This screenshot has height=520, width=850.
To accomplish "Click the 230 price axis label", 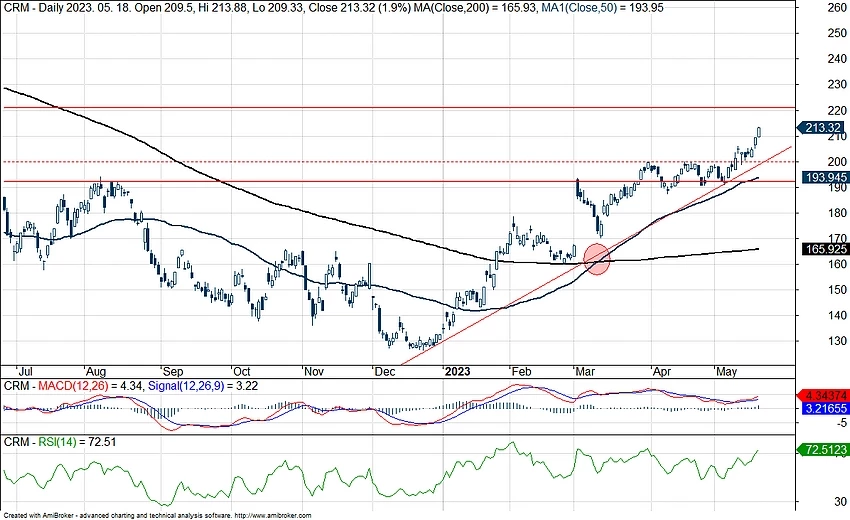I will coord(837,85).
